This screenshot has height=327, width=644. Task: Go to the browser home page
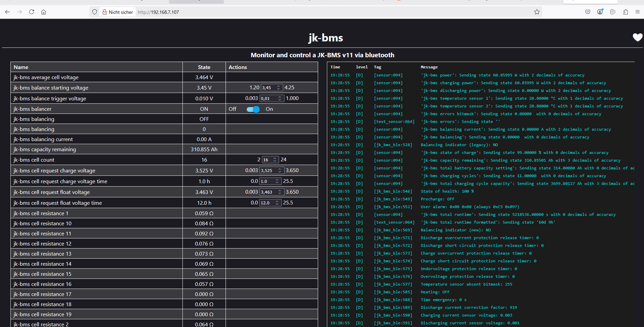pyautogui.click(x=43, y=12)
